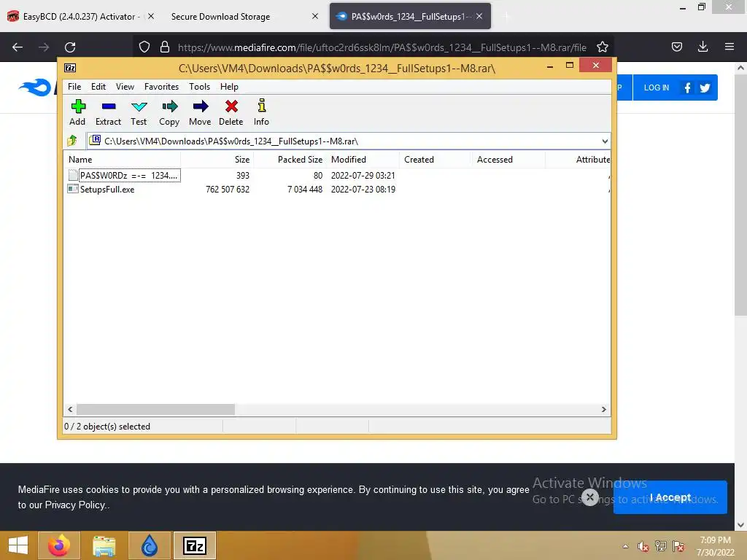Image resolution: width=747 pixels, height=560 pixels.
Task: Sort files by Size column
Action: (217, 160)
